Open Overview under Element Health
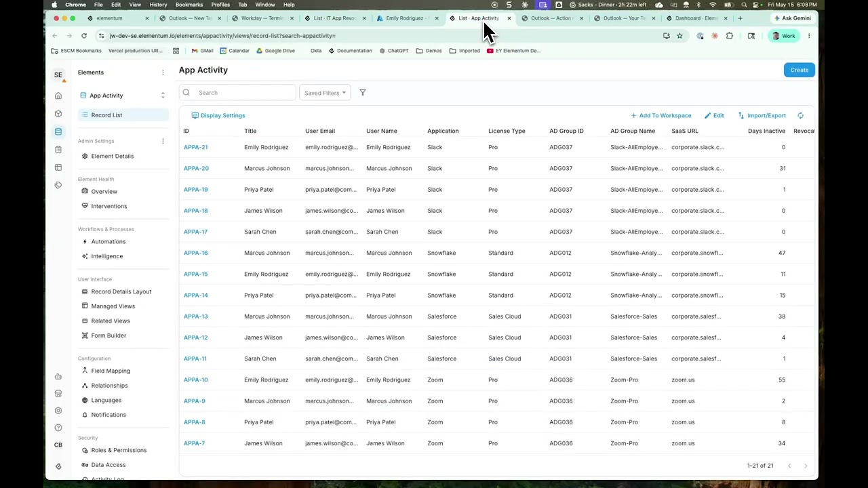Screen dimensions: 868x488 (x=104, y=191)
